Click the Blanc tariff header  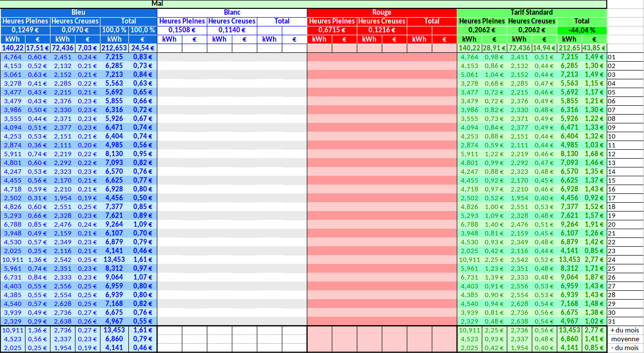tap(232, 12)
